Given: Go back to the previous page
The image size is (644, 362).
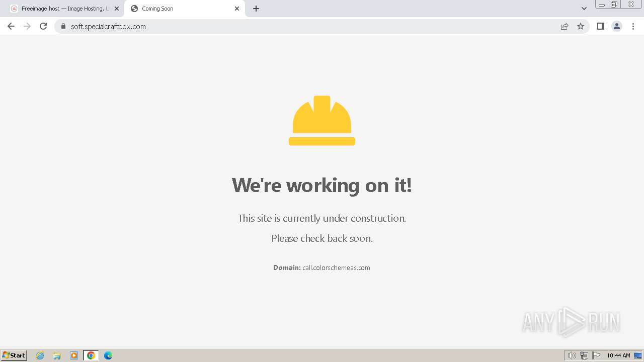Looking at the screenshot, I should 11,26.
